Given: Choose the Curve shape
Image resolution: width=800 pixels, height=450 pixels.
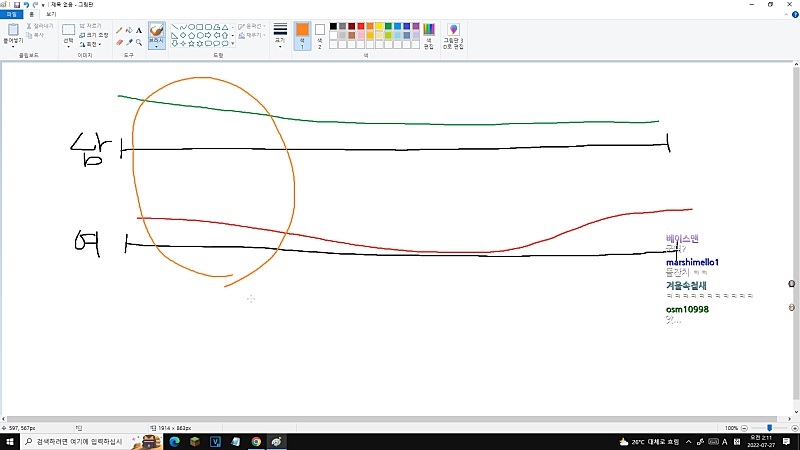Looking at the screenshot, I should pos(183,27).
